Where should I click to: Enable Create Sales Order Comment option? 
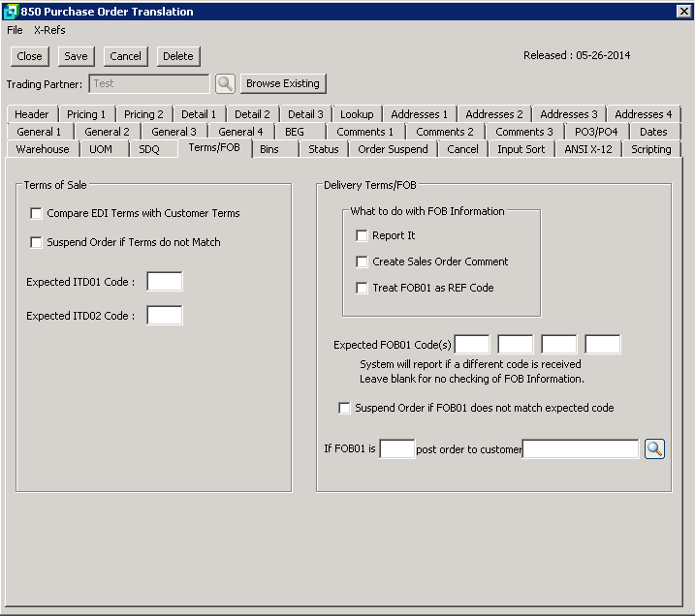(x=362, y=262)
